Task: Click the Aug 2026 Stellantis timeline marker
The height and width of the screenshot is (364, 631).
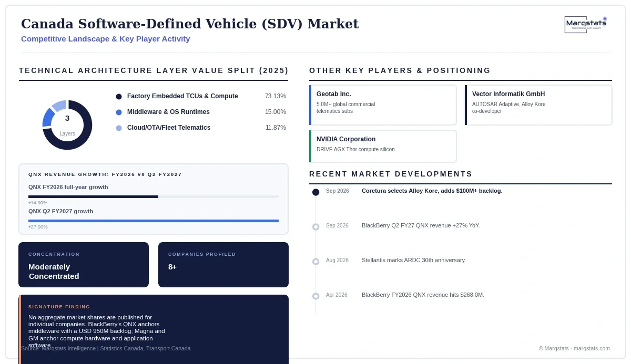Action: pyautogui.click(x=315, y=262)
